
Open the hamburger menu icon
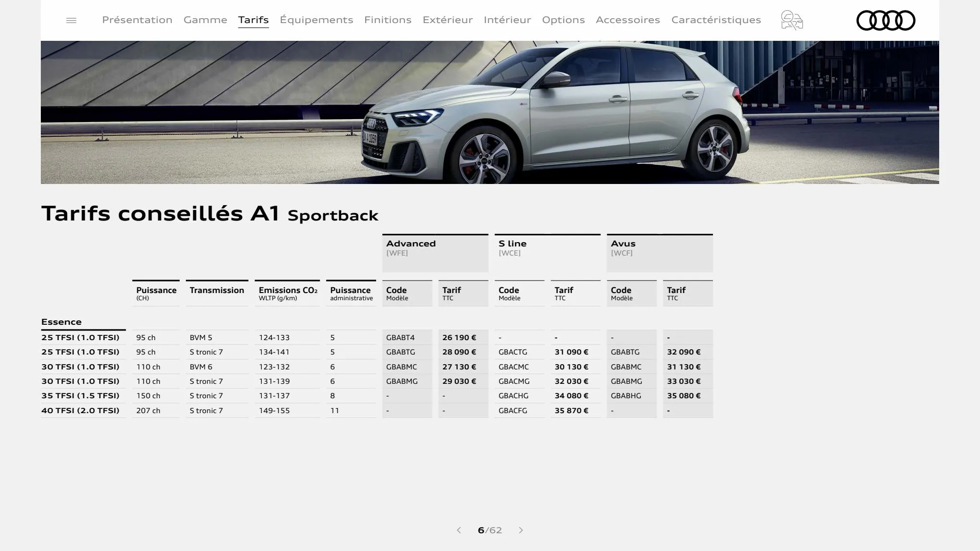tap(71, 20)
